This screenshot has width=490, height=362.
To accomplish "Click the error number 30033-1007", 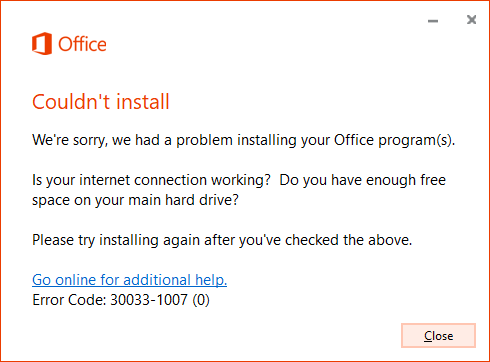I will coord(149,300).
